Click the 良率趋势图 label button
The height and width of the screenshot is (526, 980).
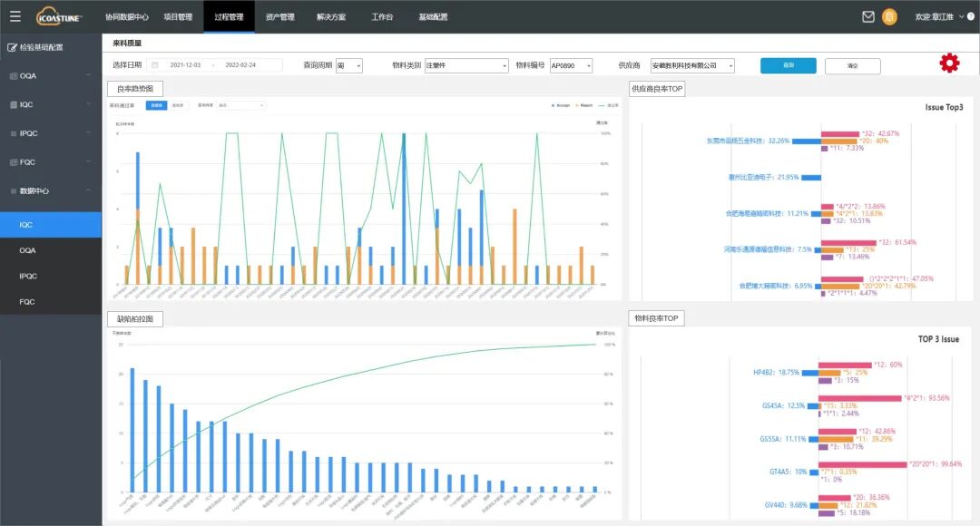pos(135,89)
